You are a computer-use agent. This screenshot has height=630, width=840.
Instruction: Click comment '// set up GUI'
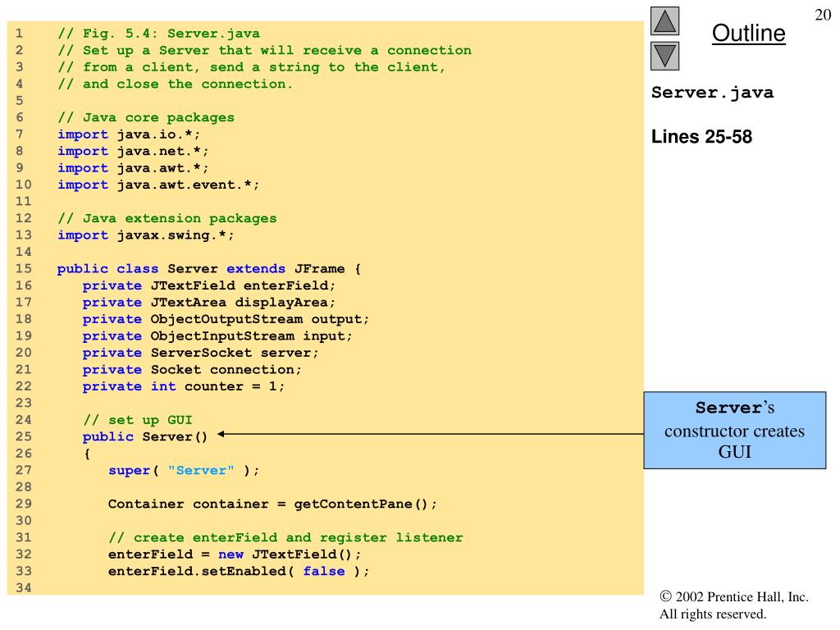pos(137,420)
